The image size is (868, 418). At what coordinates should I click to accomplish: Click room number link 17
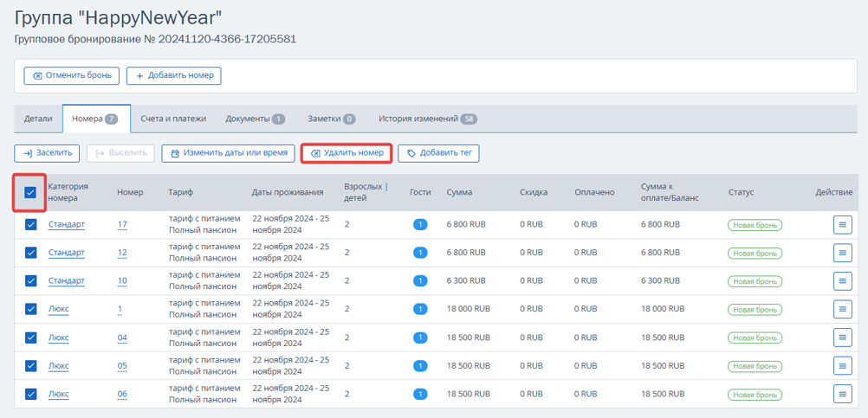[122, 224]
